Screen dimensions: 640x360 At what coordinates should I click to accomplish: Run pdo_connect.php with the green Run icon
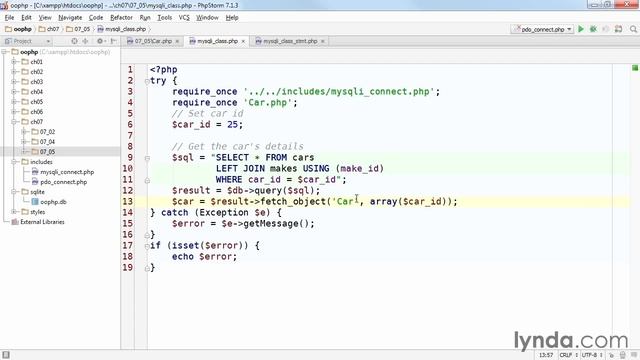point(581,29)
